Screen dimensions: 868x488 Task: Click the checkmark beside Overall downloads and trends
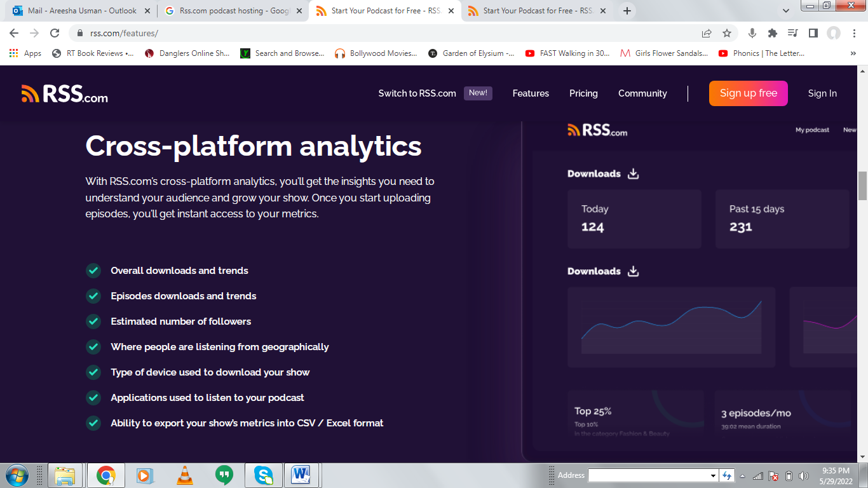click(93, 271)
